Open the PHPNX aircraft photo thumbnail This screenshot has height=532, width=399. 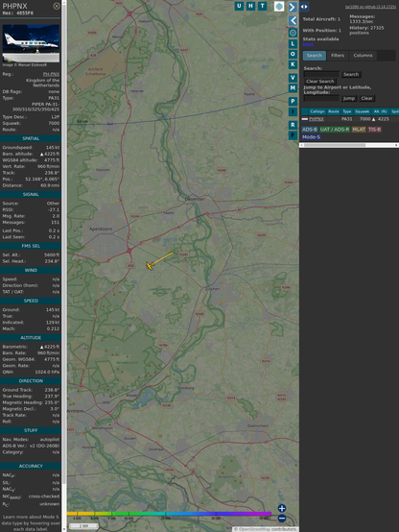point(31,43)
